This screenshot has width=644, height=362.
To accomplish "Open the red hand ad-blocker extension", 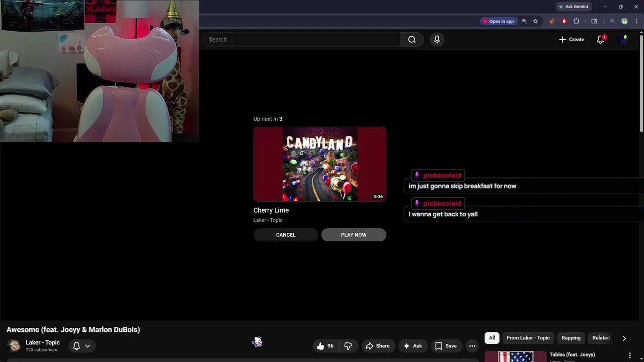I will [x=564, y=21].
